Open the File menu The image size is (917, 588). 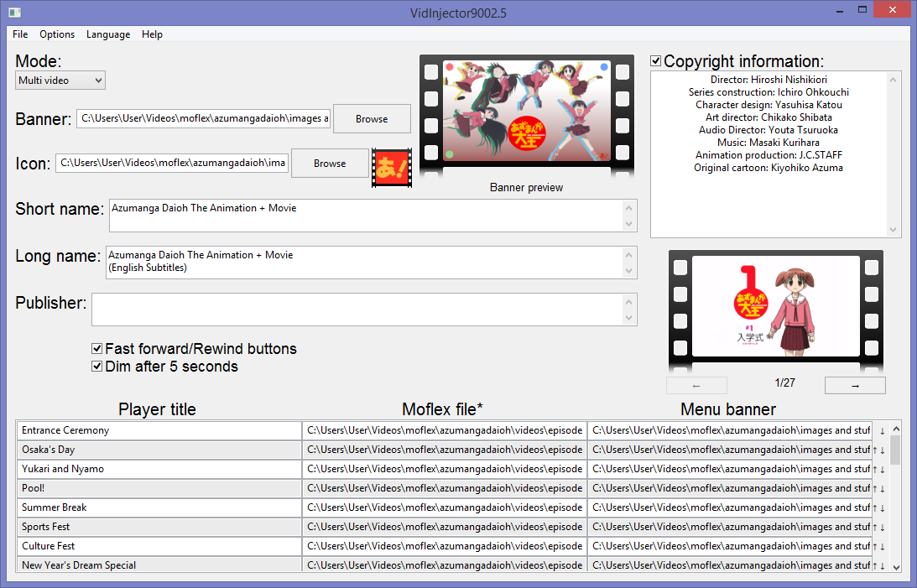[20, 34]
